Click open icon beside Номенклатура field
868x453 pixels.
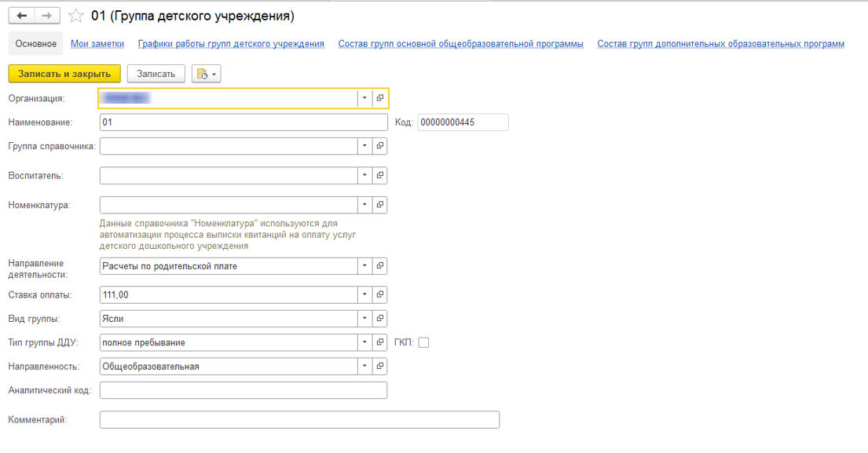click(380, 205)
